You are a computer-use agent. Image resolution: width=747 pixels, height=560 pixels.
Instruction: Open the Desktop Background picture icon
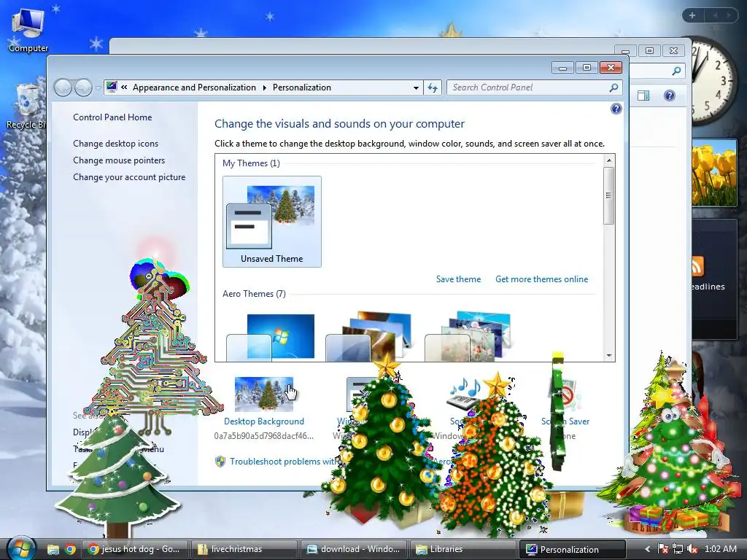tap(264, 394)
